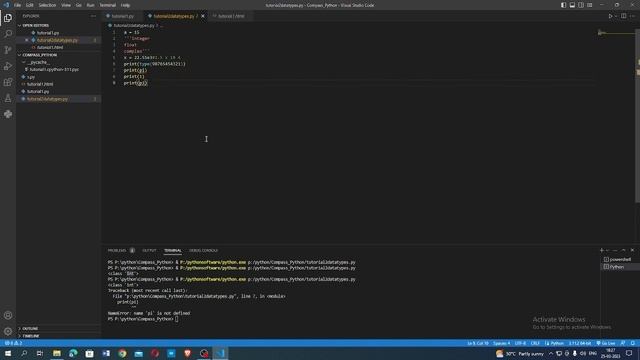This screenshot has height=360, width=640.
Task: Open the Python extension view icon
Action: click(x=8, y=114)
